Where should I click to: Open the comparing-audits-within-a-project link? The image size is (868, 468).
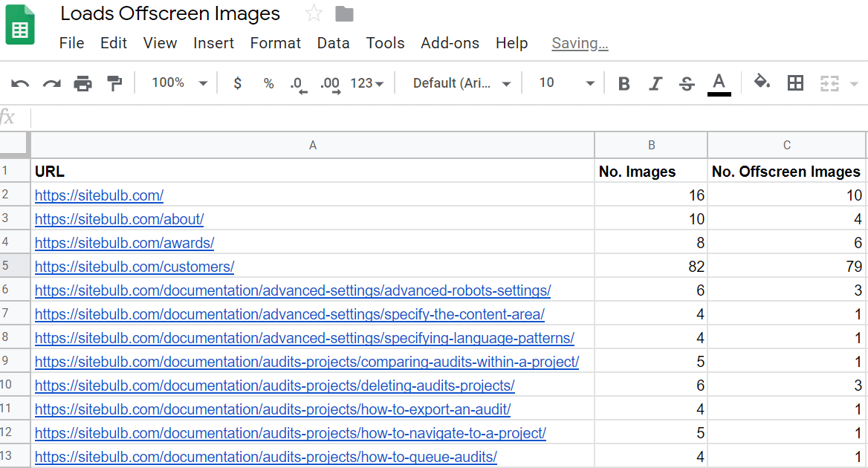pos(307,362)
